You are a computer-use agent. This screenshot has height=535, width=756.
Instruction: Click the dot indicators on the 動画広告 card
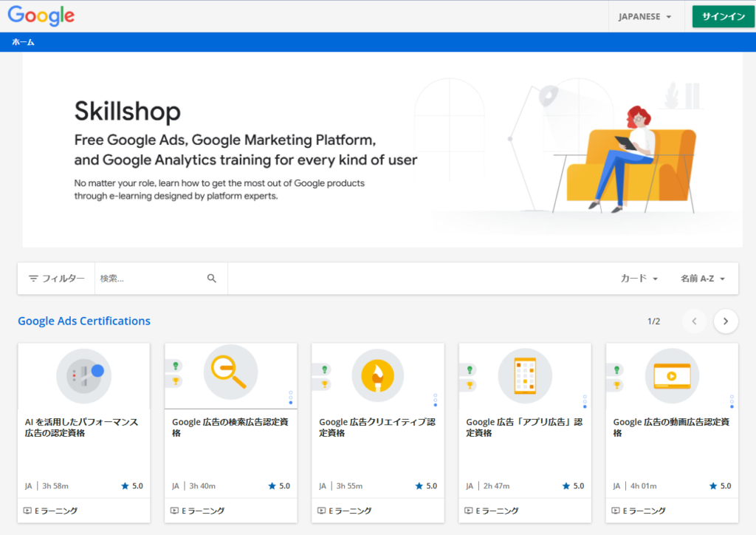732,401
